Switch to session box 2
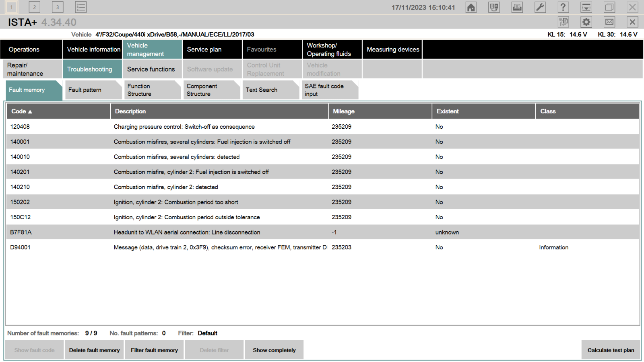 point(35,7)
